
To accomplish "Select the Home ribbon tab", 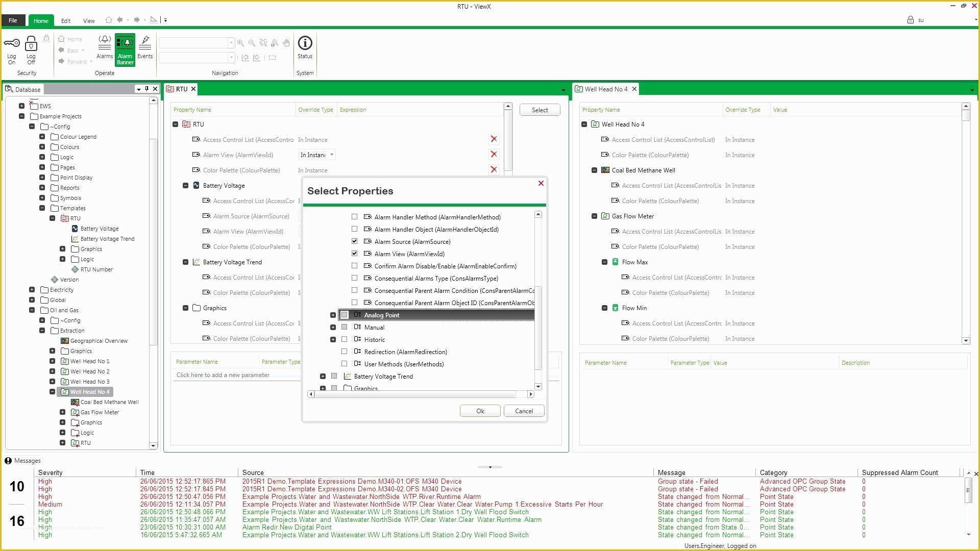I will (x=41, y=21).
